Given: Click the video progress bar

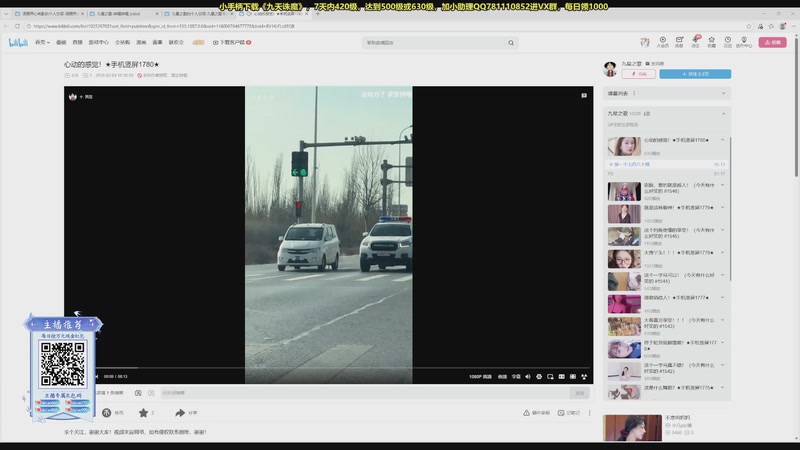Looking at the screenshot, I should click(x=328, y=367).
